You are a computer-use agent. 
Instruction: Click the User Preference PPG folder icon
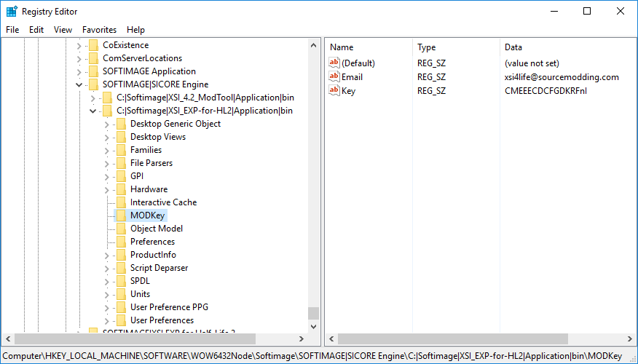[x=121, y=307]
